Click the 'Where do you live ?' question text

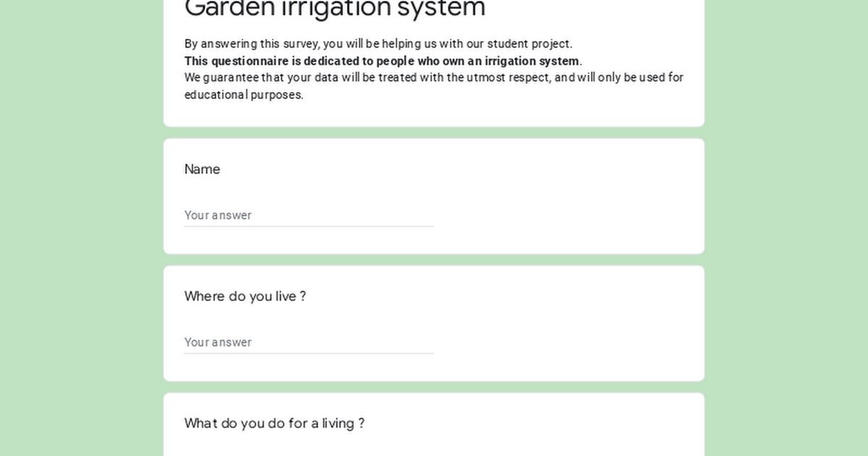pos(245,296)
